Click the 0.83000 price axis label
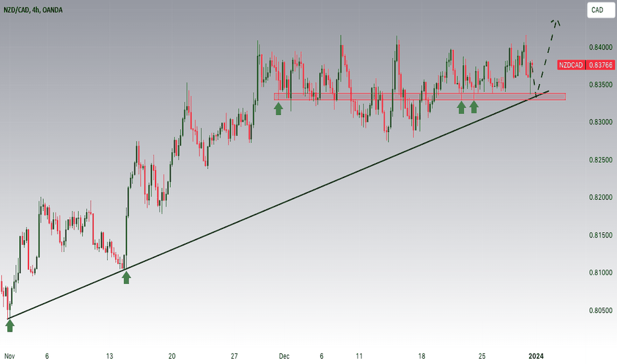The width and height of the screenshot is (617, 364). 600,122
